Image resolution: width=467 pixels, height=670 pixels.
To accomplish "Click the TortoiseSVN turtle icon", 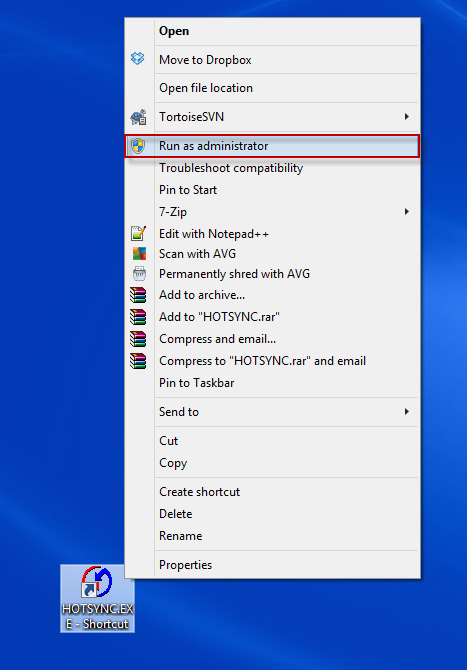I will pos(138,117).
